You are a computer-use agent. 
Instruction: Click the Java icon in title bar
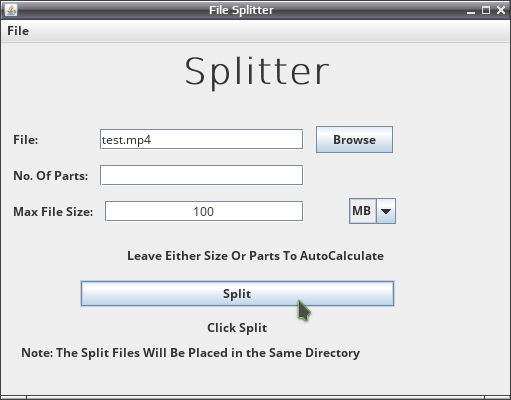point(11,10)
